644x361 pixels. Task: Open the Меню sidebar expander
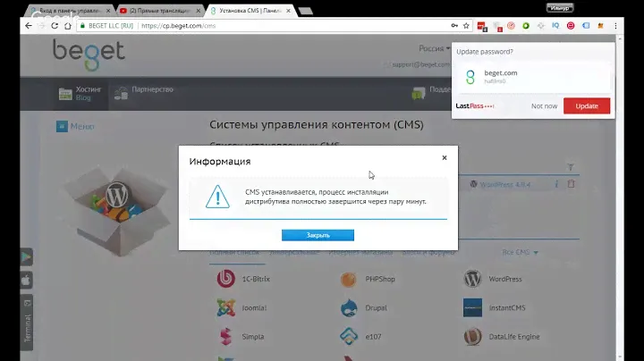click(76, 126)
